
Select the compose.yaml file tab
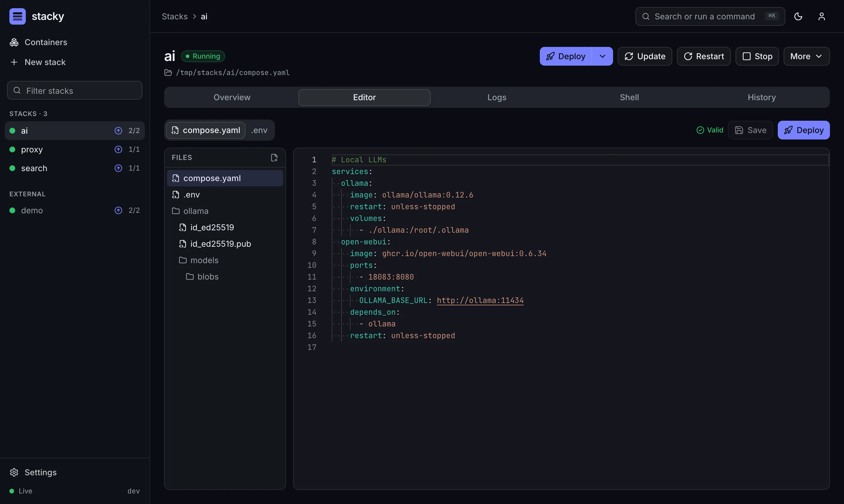pos(206,130)
